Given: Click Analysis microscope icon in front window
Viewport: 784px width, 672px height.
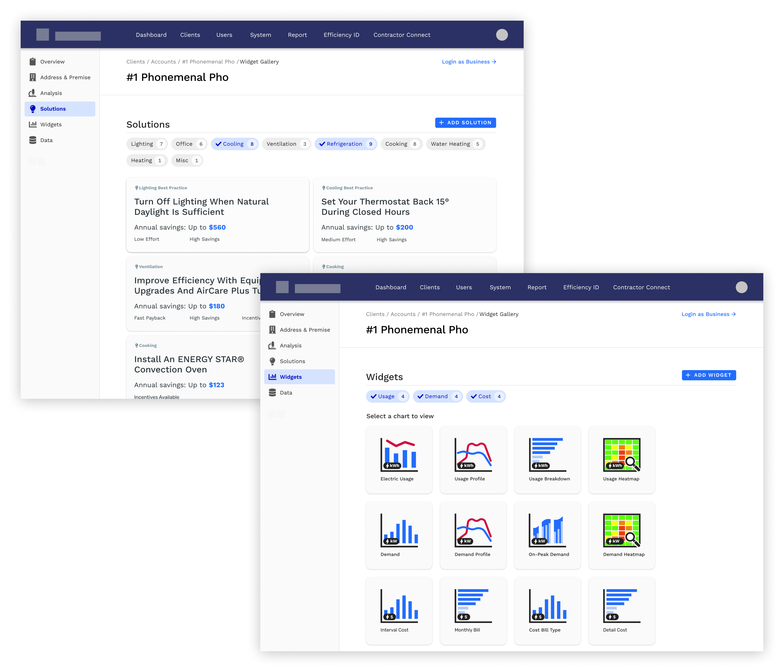Looking at the screenshot, I should pos(272,345).
